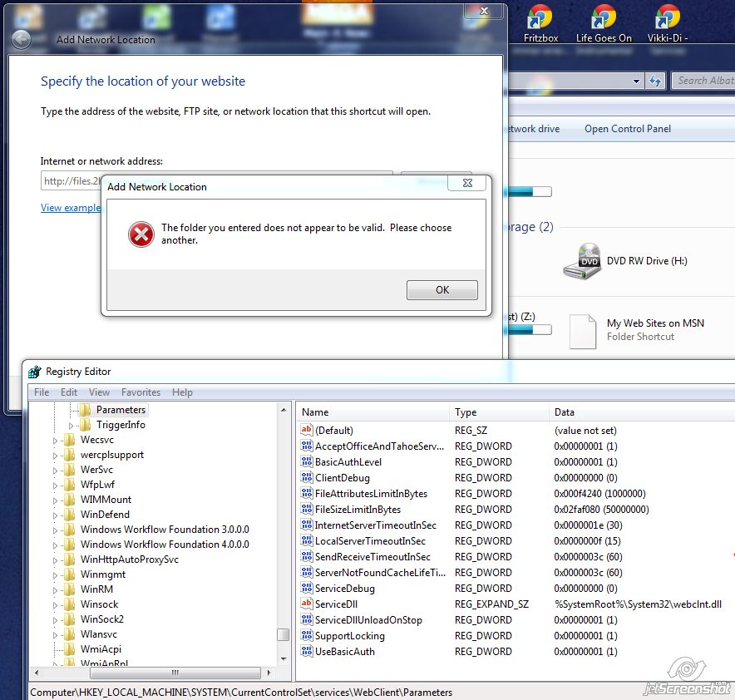Click the DVD RW Drive (H:) icon

[582, 261]
